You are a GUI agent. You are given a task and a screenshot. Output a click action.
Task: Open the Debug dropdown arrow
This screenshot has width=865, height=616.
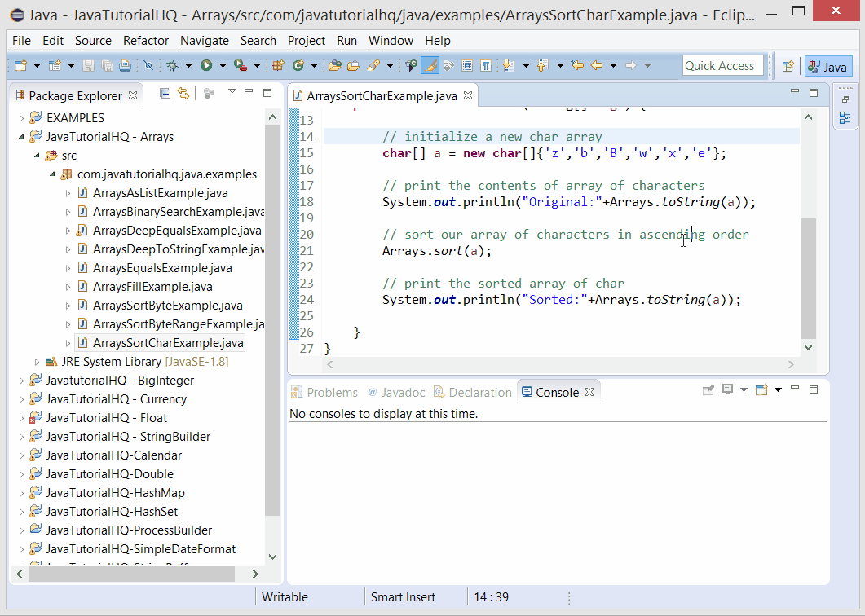coord(188,66)
